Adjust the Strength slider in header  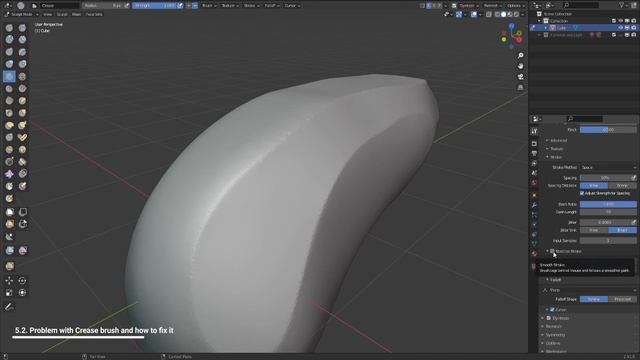click(154, 6)
